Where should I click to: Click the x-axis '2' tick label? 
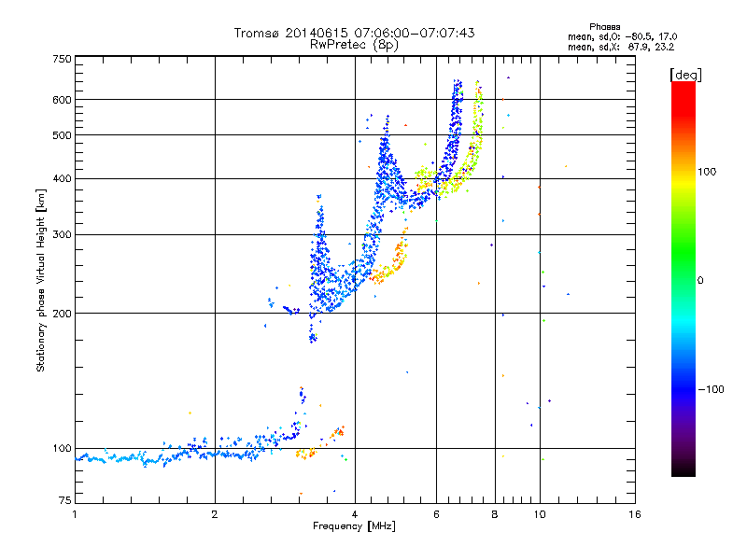(x=215, y=514)
